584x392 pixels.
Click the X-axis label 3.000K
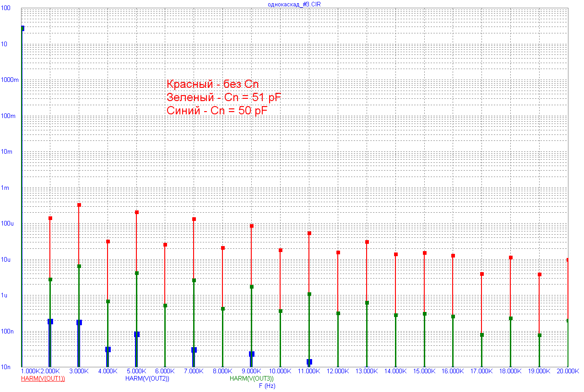(79, 371)
